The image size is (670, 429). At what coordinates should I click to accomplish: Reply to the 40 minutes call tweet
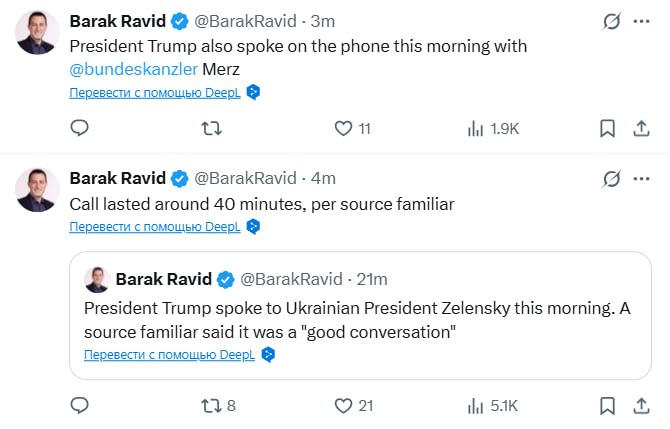coord(80,405)
